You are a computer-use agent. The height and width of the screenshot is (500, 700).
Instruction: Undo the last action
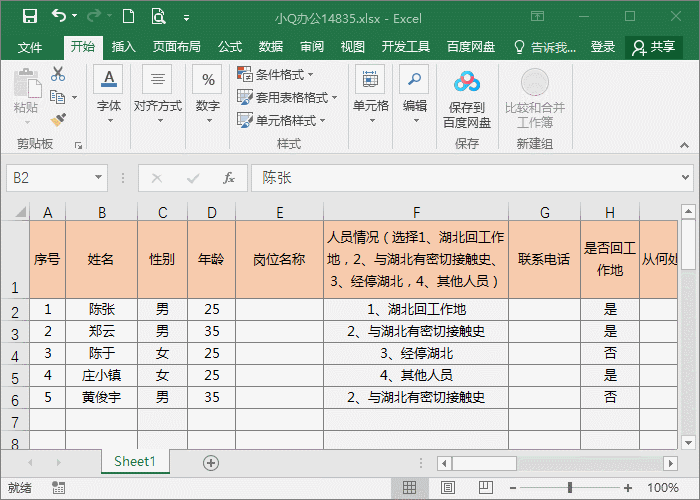[x=58, y=16]
